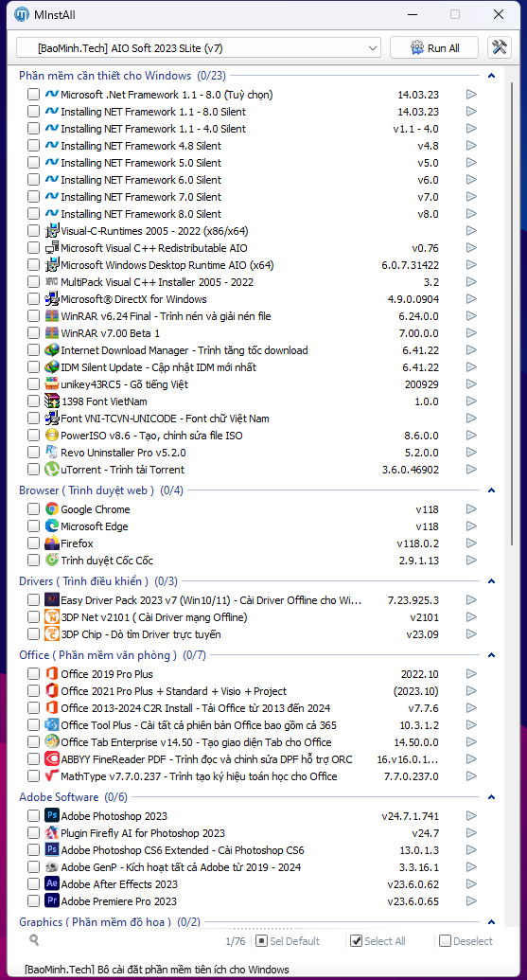Click the Firefox logo icon
Screen dimensions: 527x980
point(52,543)
